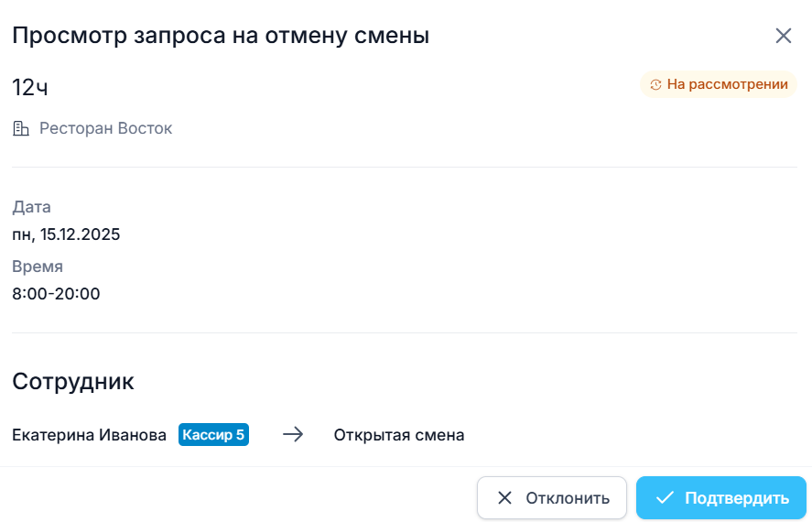Click the date value пн, 15.12.2025
Viewport: 812px width, 522px height.
(x=66, y=234)
